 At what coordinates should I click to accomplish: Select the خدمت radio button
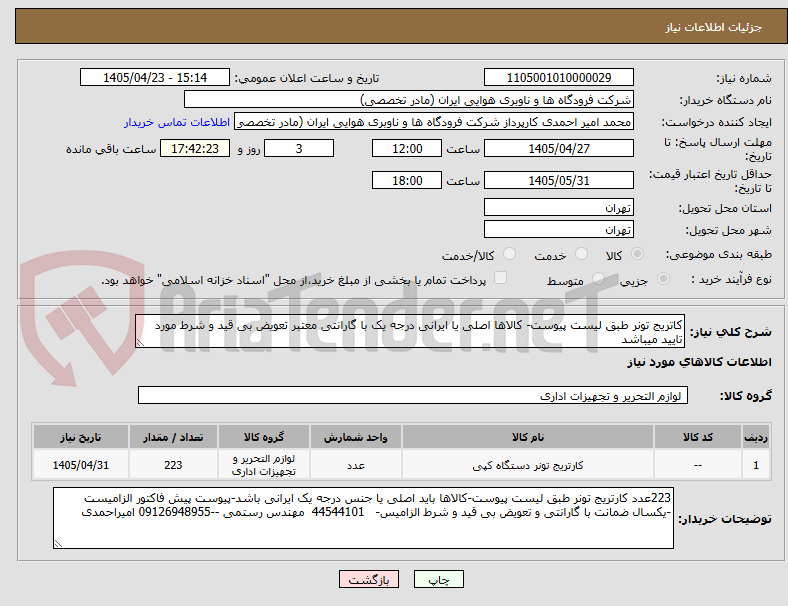click(581, 254)
